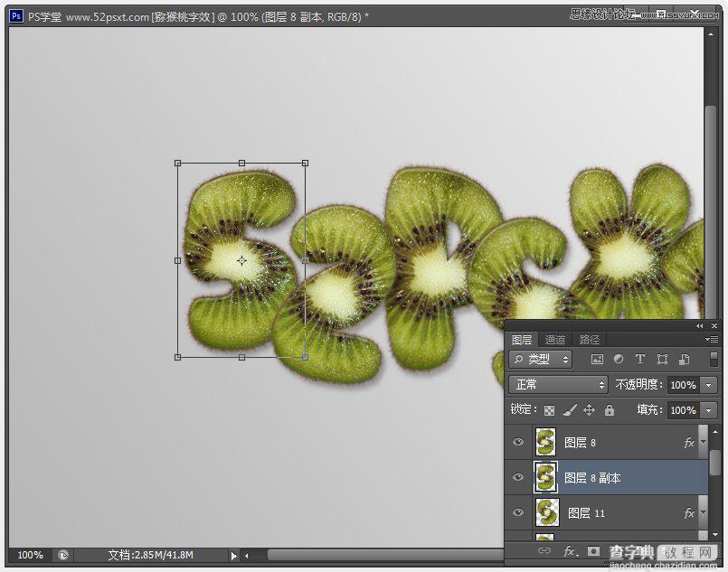The width and height of the screenshot is (728, 572).
Task: Filter layers by pixel image type
Action: [597, 359]
